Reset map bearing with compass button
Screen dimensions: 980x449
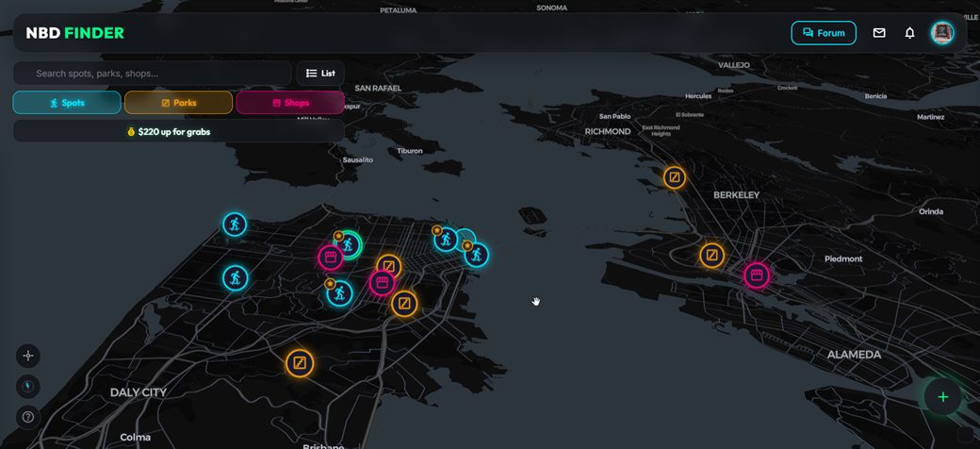tap(28, 386)
